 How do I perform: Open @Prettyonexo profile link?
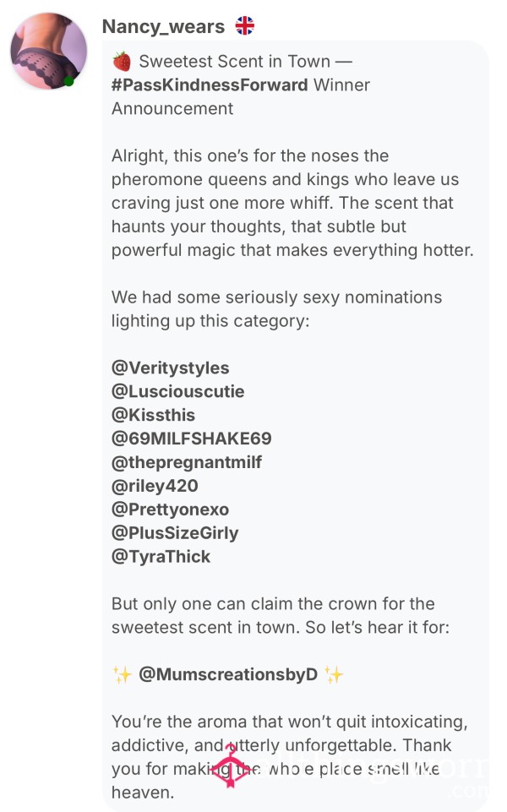tap(170, 510)
